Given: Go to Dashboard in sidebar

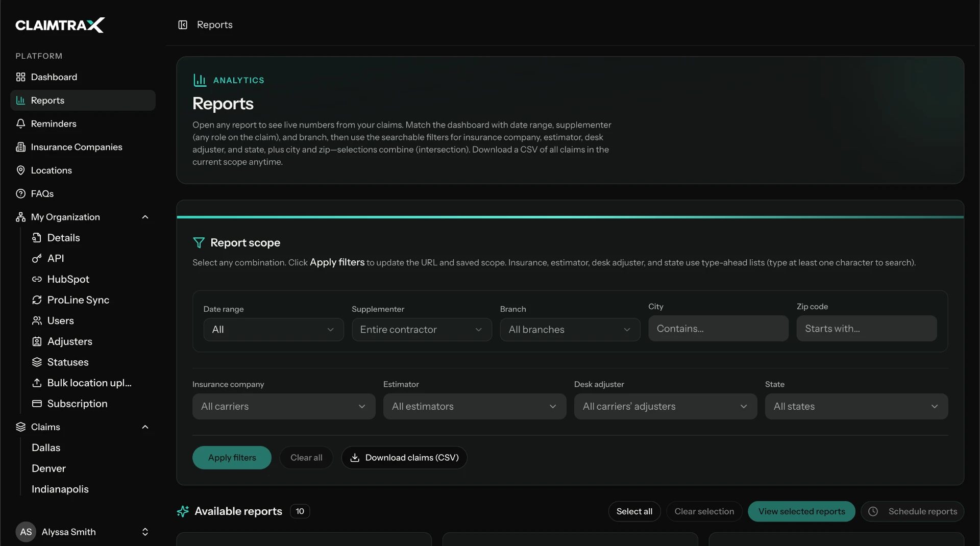Looking at the screenshot, I should click(x=83, y=77).
